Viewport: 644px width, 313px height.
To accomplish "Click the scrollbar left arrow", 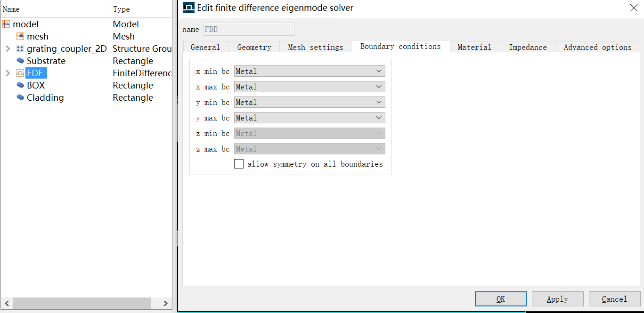I will (7, 303).
